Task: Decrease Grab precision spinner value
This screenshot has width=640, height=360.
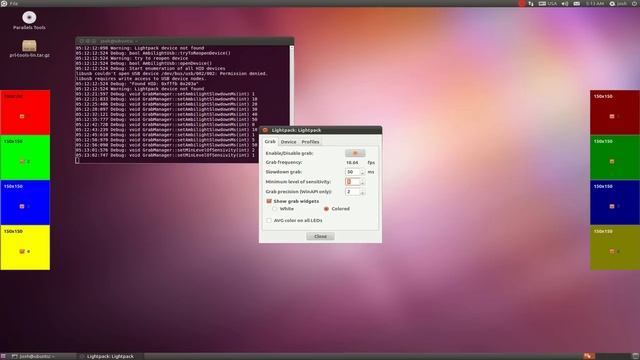Action: 362,193
